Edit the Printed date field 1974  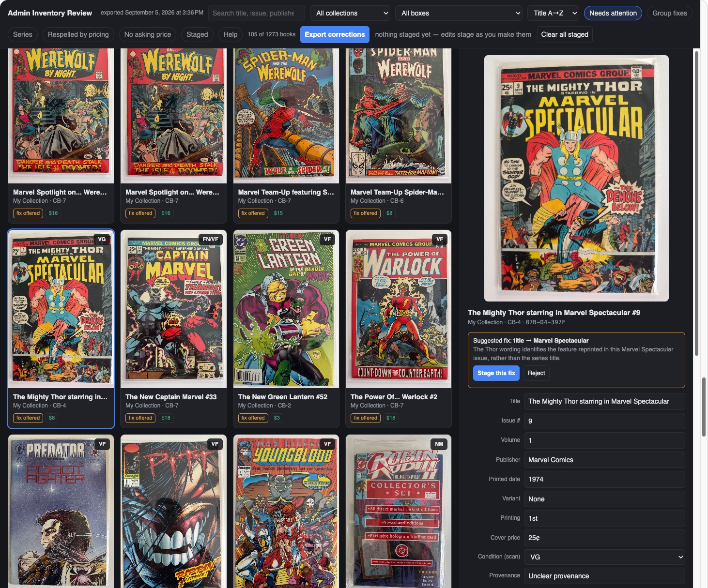(604, 479)
